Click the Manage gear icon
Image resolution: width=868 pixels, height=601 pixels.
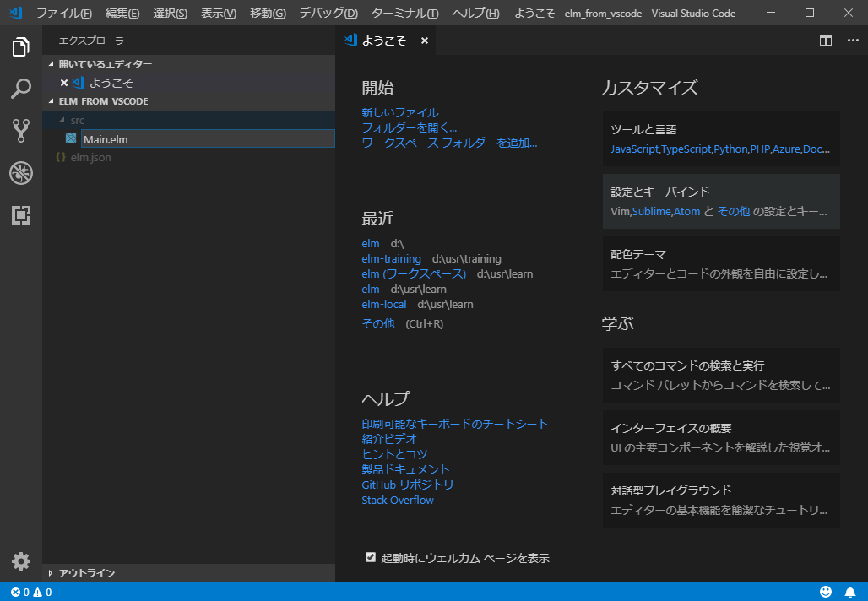tap(21, 561)
